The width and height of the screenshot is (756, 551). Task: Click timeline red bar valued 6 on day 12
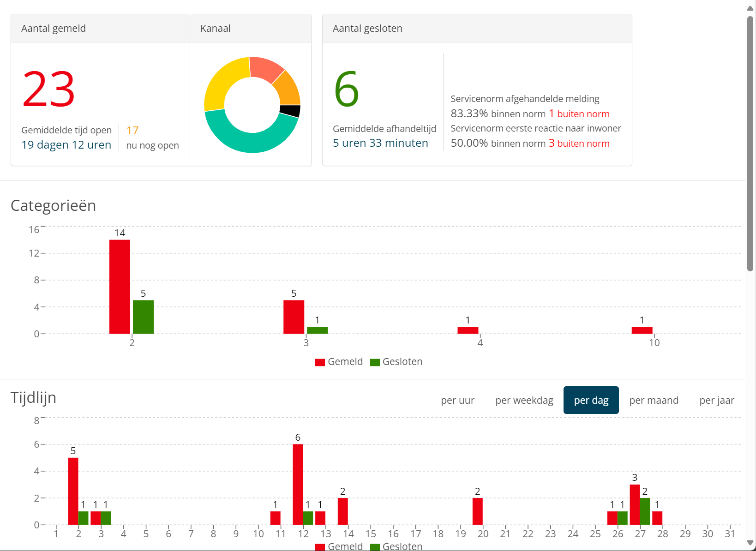(x=298, y=485)
